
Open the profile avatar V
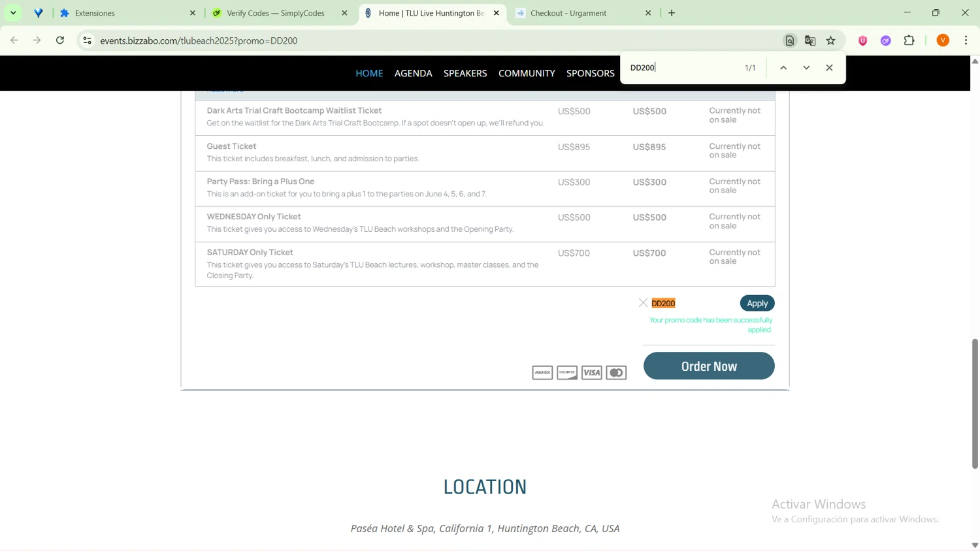(943, 40)
